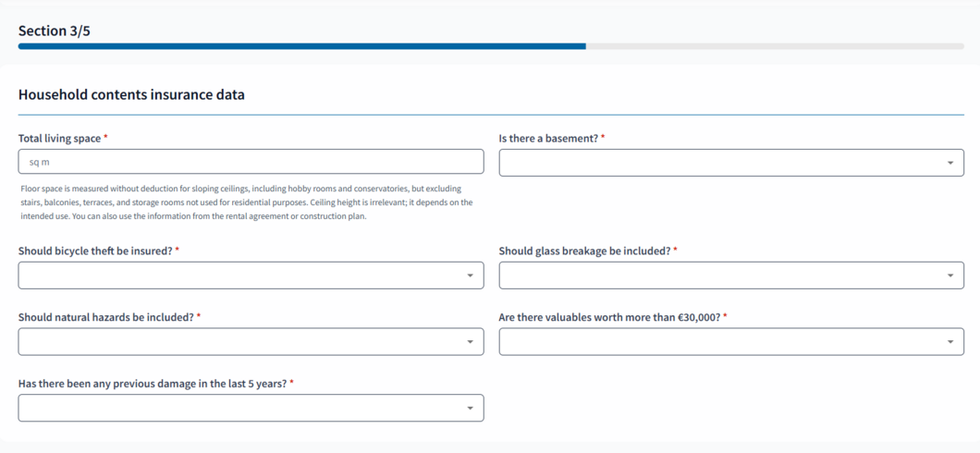Screen dimensions: 980x453
Task: Click the 'Is there a basement?' label
Action: pyautogui.click(x=548, y=138)
